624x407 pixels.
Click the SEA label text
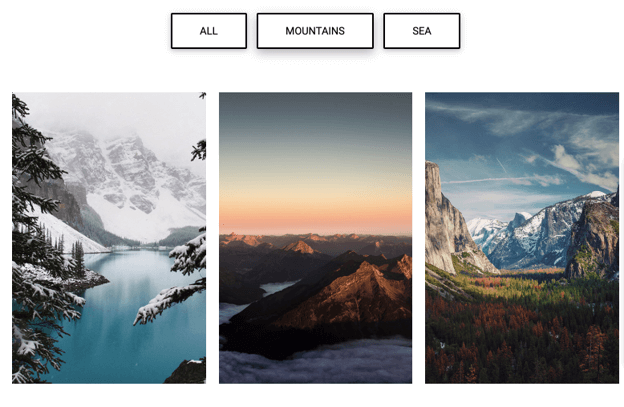422,31
